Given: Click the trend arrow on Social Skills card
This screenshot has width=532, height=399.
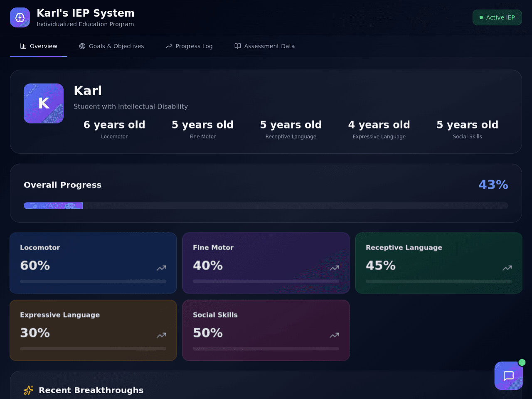Looking at the screenshot, I should tap(334, 335).
